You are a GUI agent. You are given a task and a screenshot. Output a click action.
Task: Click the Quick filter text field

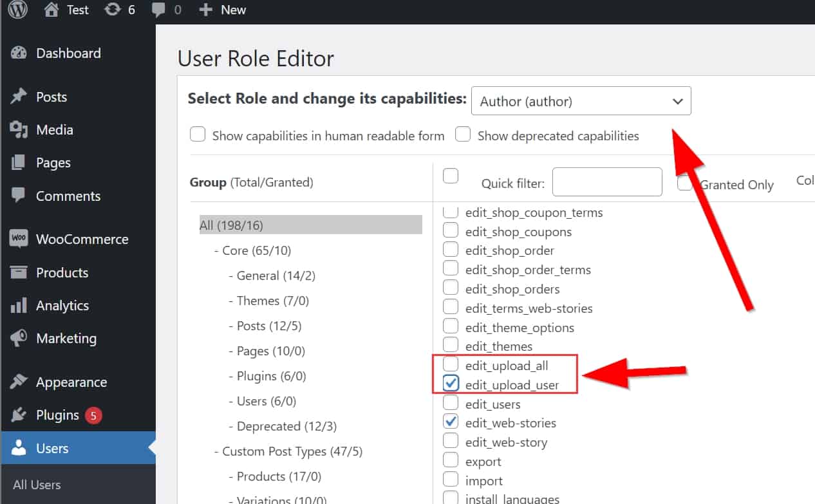(x=606, y=182)
